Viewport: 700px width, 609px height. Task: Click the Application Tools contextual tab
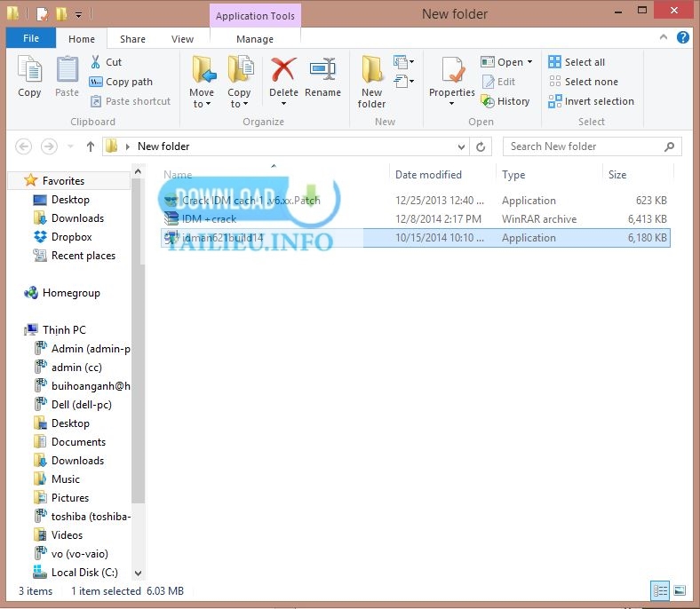[255, 16]
